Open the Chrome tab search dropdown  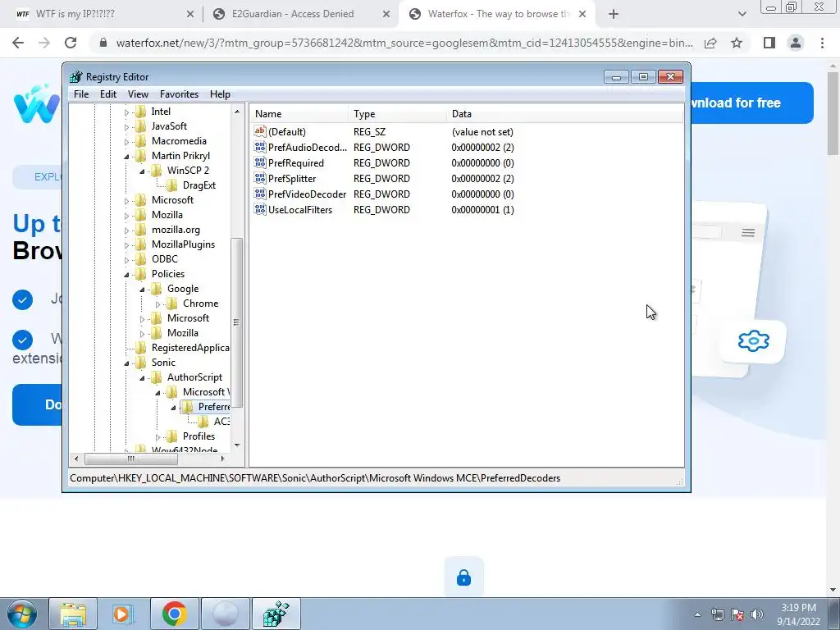click(x=742, y=15)
